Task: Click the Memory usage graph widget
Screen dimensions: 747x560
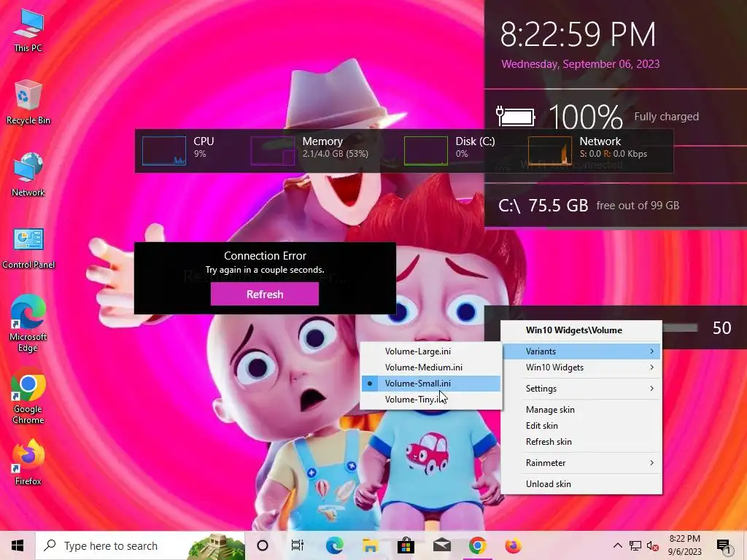Action: tap(273, 150)
